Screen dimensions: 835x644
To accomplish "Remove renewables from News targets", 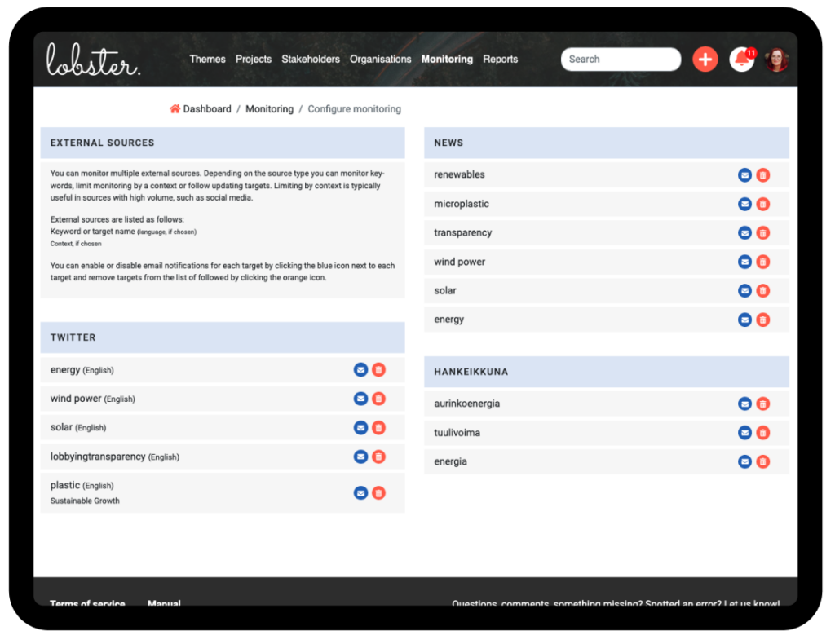I will click(x=762, y=175).
